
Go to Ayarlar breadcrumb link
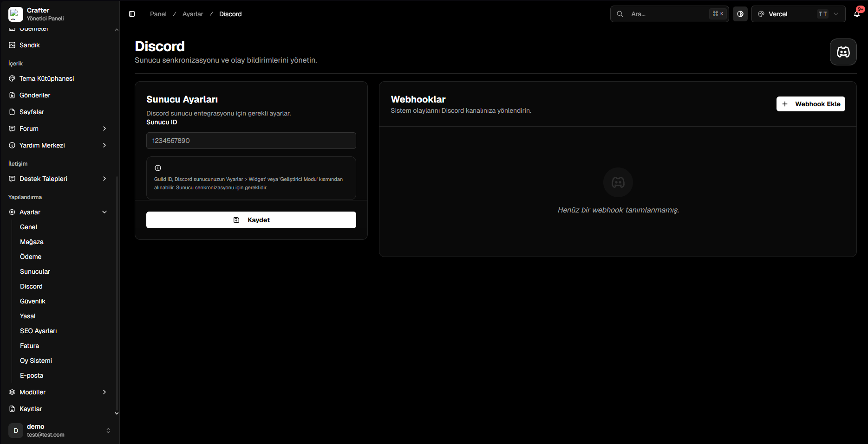click(x=193, y=14)
